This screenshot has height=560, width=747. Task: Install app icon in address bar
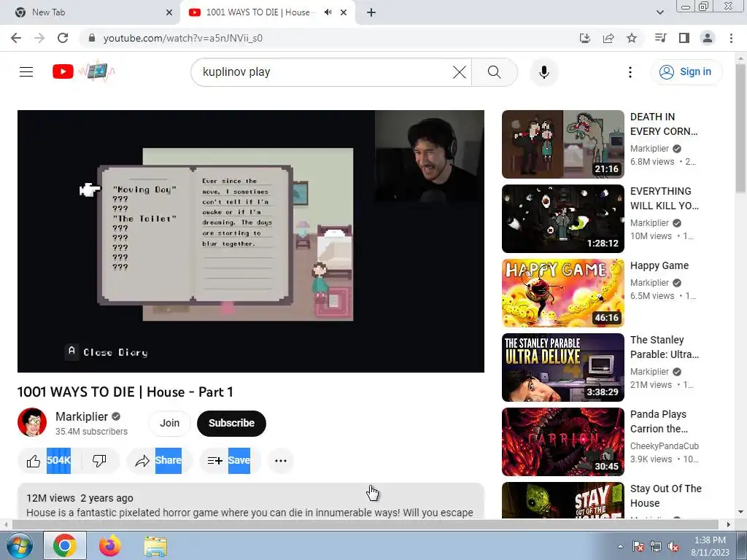(584, 38)
